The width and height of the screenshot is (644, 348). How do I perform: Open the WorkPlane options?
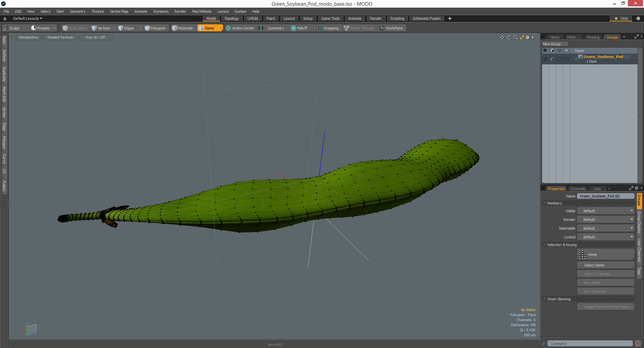point(391,28)
